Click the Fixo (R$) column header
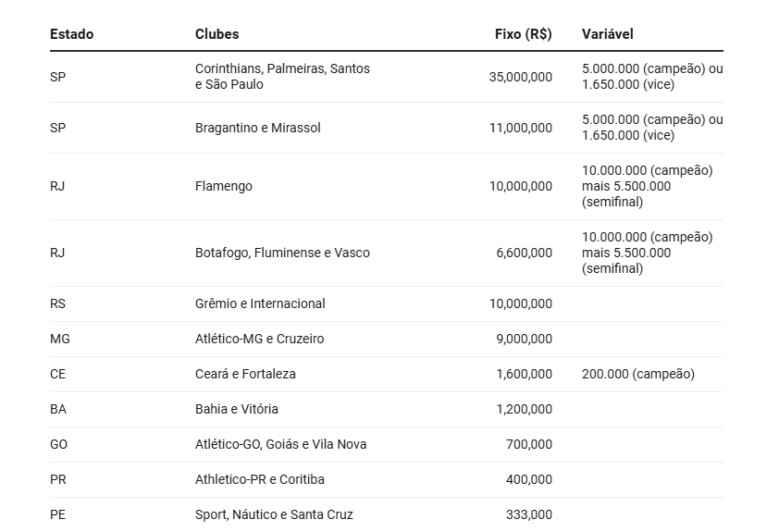Image resolution: width=779 pixels, height=532 pixels. click(523, 34)
